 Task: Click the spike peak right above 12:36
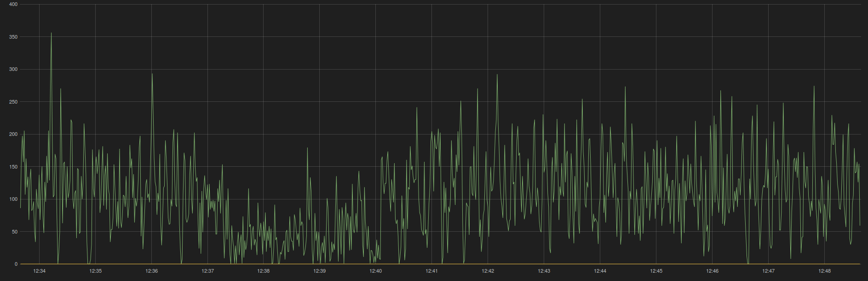pos(152,74)
